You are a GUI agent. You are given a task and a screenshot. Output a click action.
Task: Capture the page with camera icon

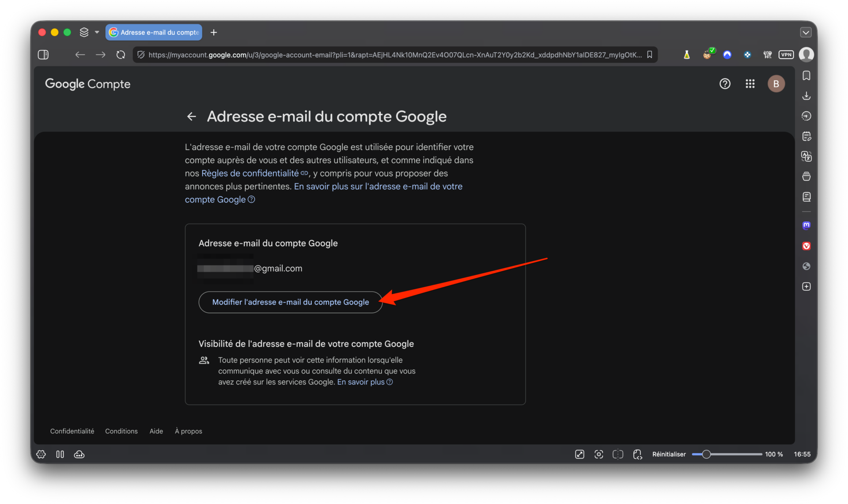[598, 454]
